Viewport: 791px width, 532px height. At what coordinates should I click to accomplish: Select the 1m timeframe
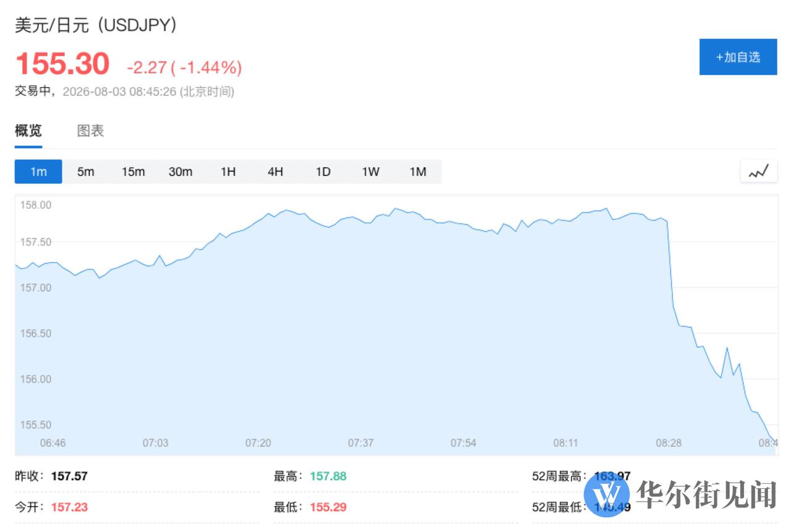[x=38, y=172]
